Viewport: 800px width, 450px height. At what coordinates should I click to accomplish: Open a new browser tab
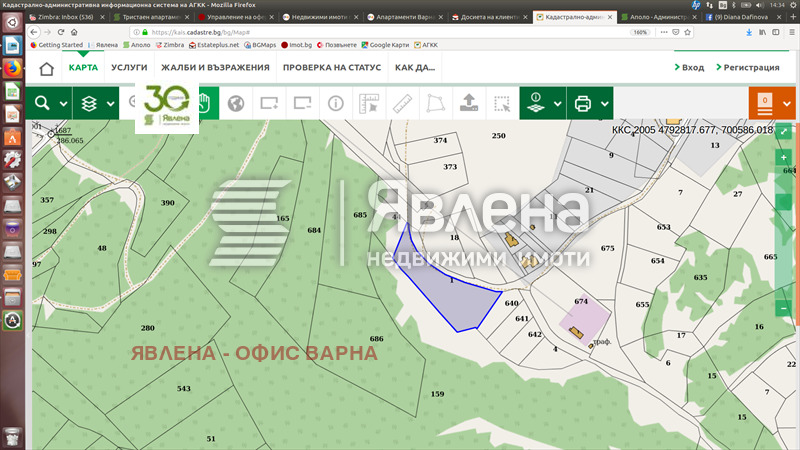pos(792,17)
